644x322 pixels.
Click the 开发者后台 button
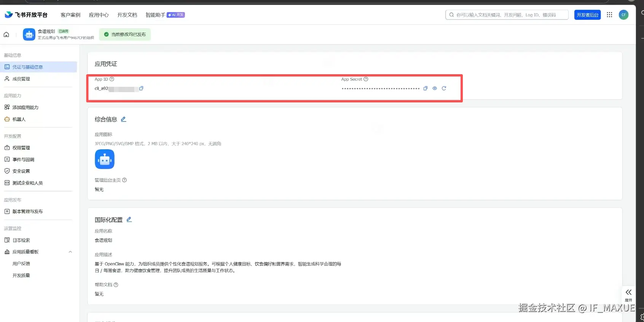click(x=587, y=15)
